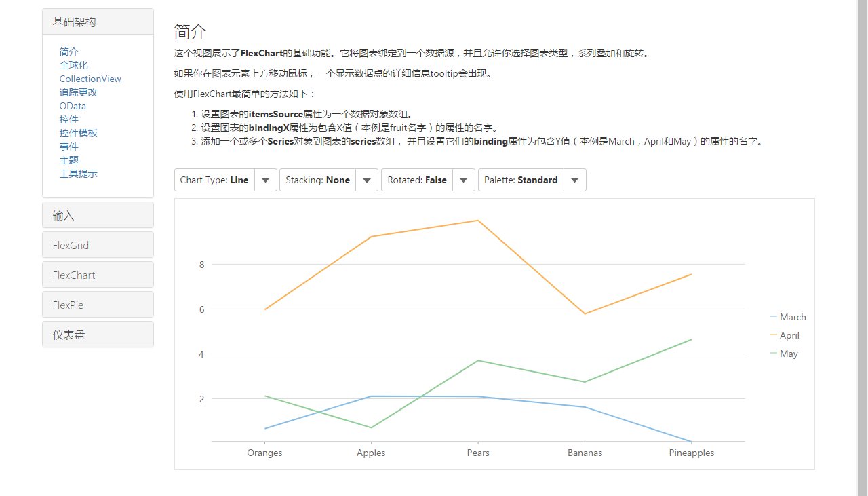Click May line point at Pineapples
Screen dimensions: 868x496
point(692,339)
